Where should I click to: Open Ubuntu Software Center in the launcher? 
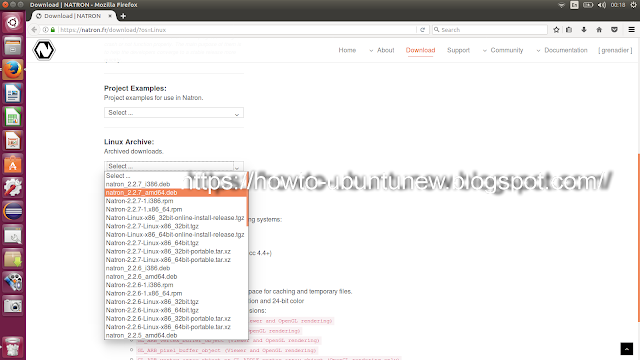click(13, 165)
